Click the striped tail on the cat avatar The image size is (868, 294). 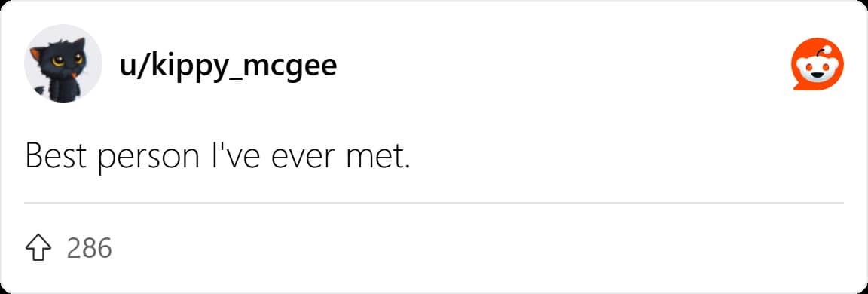click(40, 90)
